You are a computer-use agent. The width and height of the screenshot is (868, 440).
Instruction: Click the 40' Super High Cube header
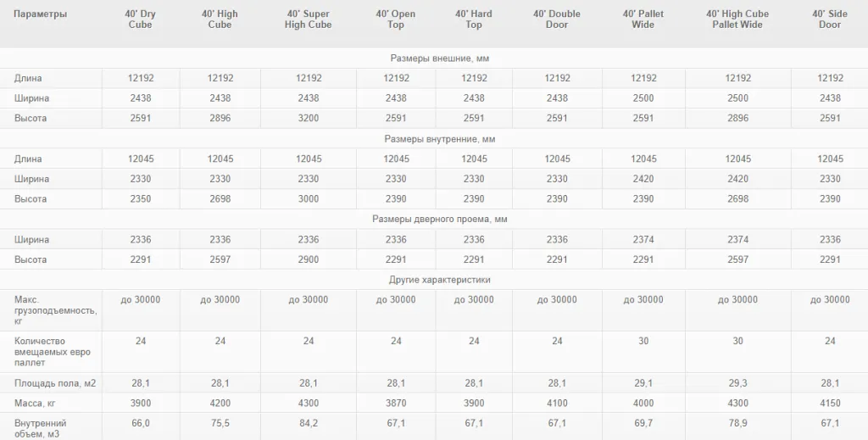pos(309,19)
